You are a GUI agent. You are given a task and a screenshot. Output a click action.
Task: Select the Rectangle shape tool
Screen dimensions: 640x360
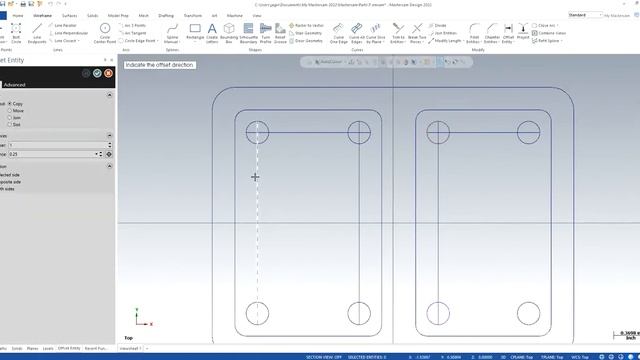point(195,32)
